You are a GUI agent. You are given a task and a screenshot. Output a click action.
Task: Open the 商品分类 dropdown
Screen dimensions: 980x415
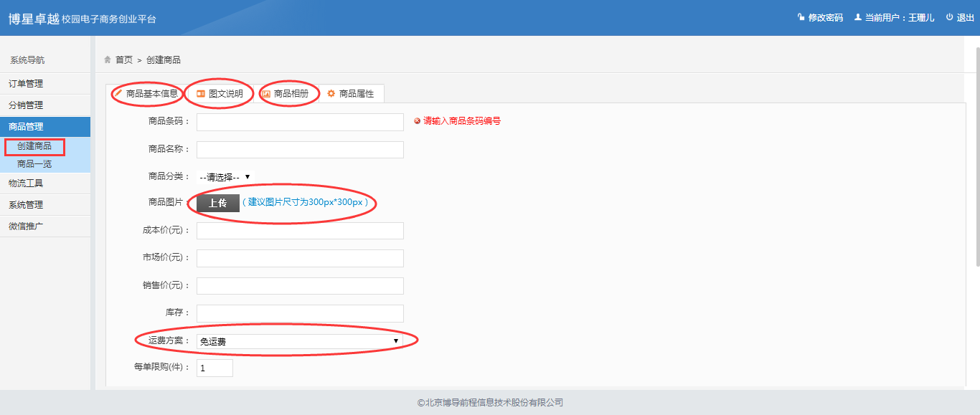click(x=225, y=177)
